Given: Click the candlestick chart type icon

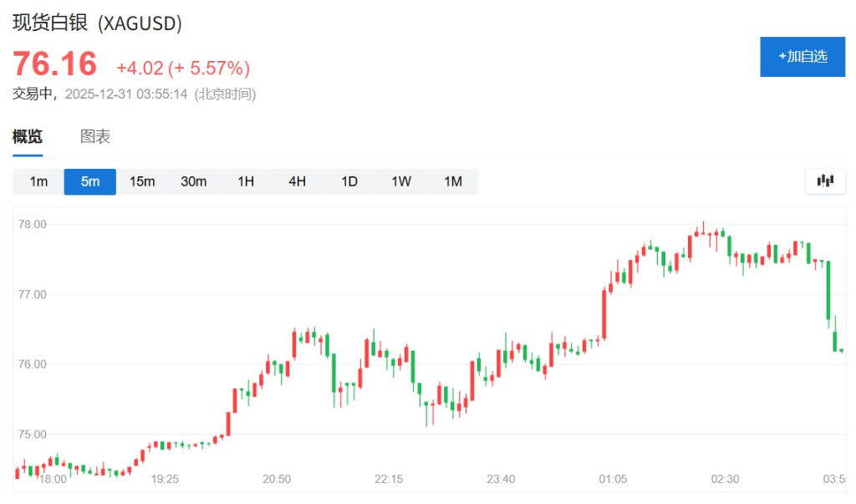Looking at the screenshot, I should [825, 181].
